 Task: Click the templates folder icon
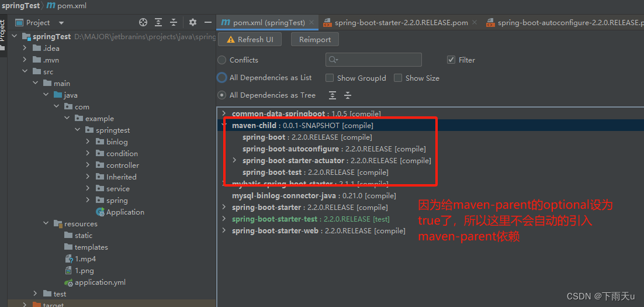(68, 247)
